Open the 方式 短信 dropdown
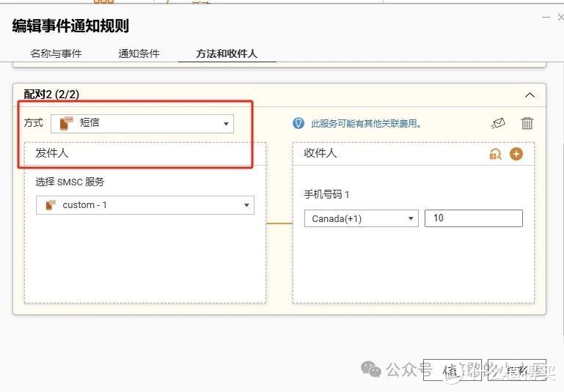Viewport: 564px width, 392px height. (142, 124)
